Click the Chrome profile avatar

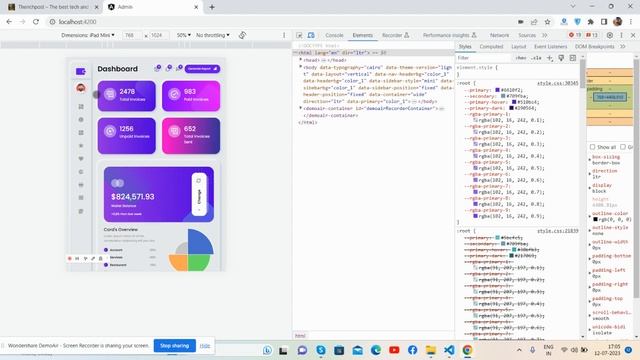(x=618, y=22)
